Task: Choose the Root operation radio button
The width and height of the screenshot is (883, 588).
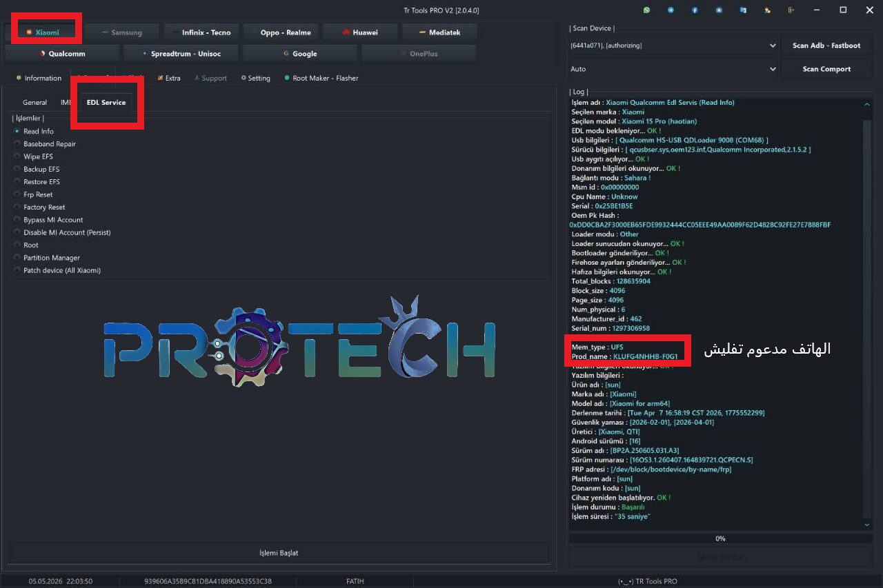Action: (26, 245)
